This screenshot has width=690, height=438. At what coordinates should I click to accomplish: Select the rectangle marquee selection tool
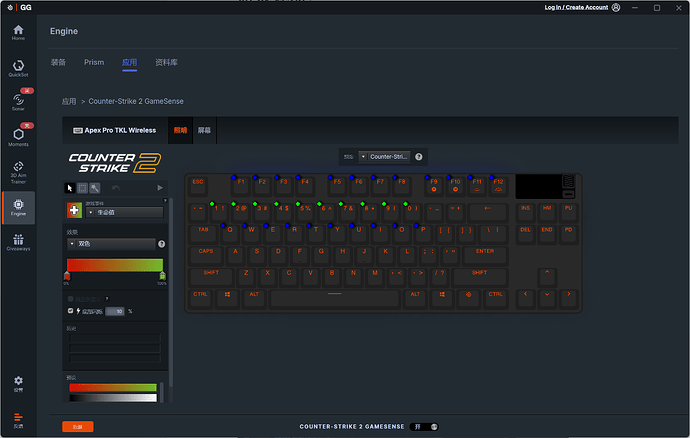82,187
